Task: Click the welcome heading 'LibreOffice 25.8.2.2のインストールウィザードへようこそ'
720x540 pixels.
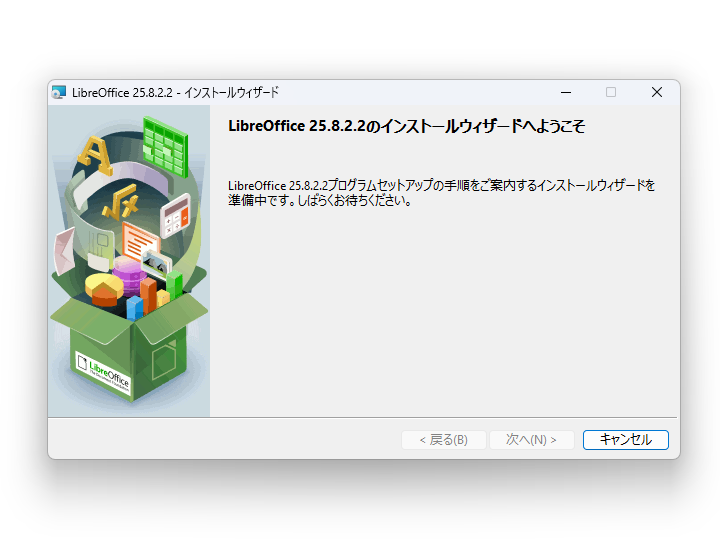Action: pos(406,126)
